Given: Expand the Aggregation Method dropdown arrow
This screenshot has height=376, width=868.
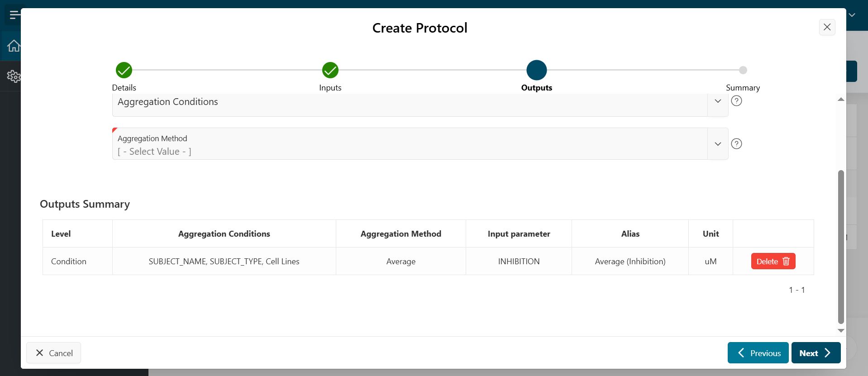Looking at the screenshot, I should [x=718, y=144].
